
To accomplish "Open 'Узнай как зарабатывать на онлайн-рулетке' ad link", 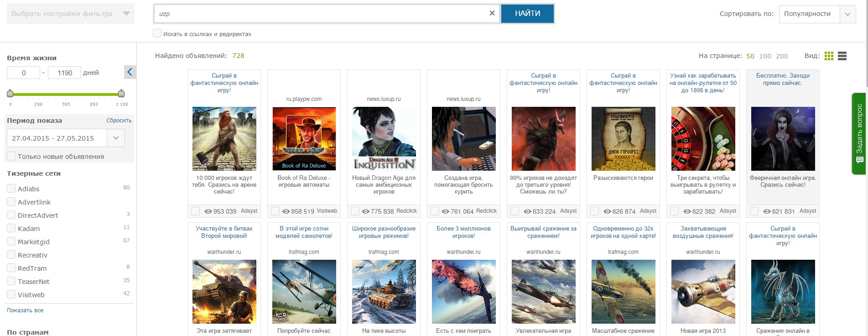I will tap(703, 83).
